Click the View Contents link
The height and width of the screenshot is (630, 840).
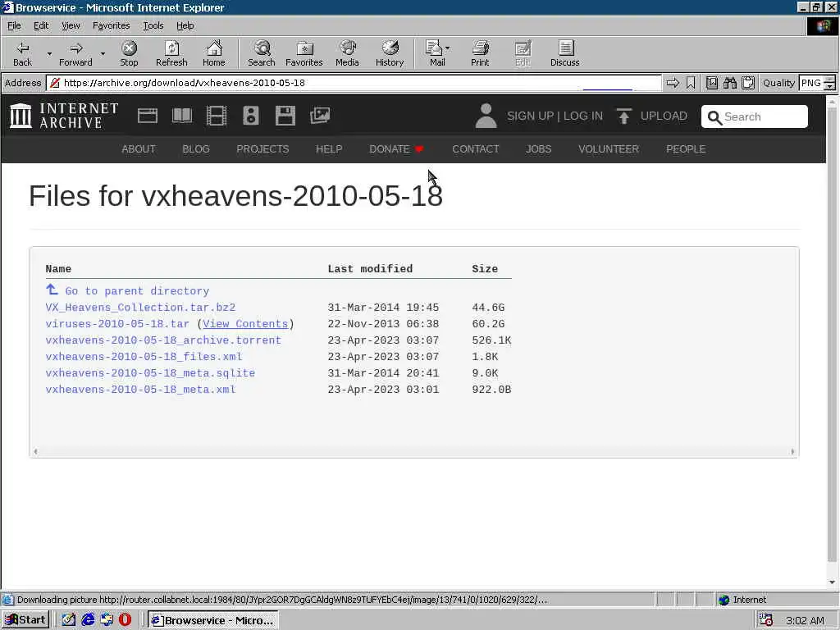[x=245, y=324]
